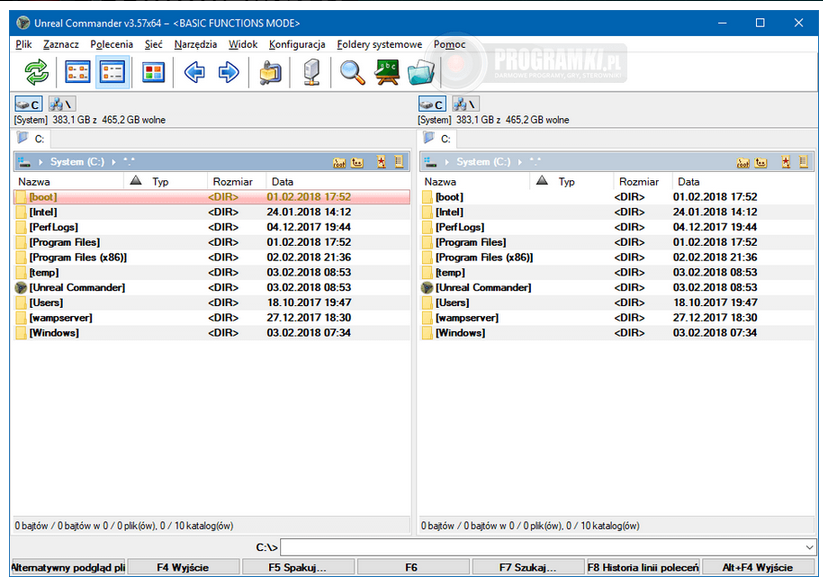Open the Polecenia menu

click(x=111, y=45)
